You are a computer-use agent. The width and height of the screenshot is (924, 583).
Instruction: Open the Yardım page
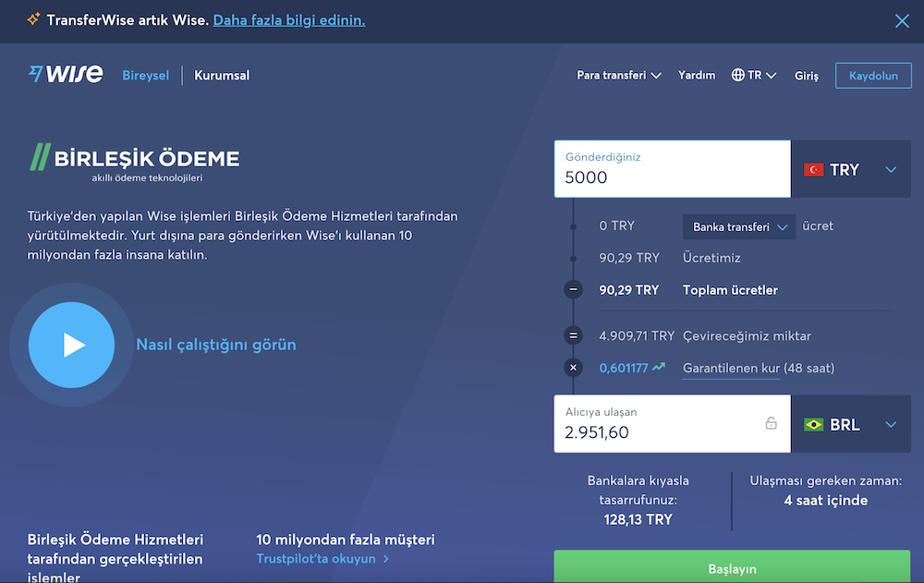point(697,76)
